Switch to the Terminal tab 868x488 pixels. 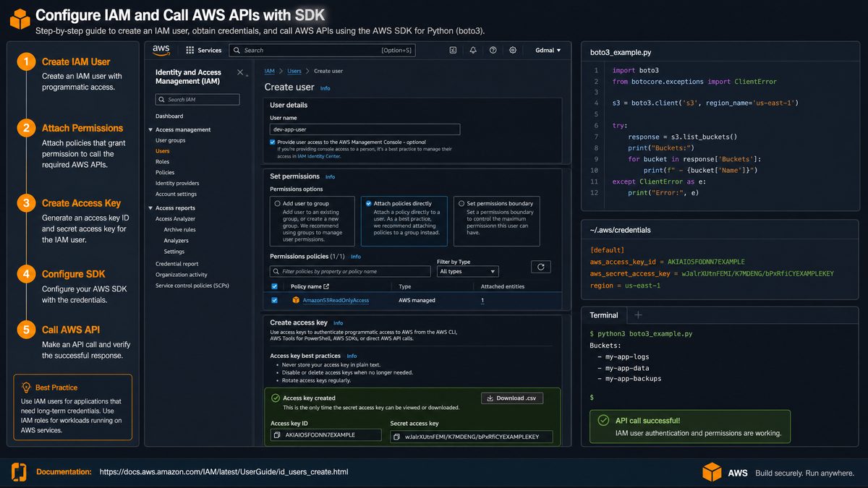pyautogui.click(x=604, y=315)
